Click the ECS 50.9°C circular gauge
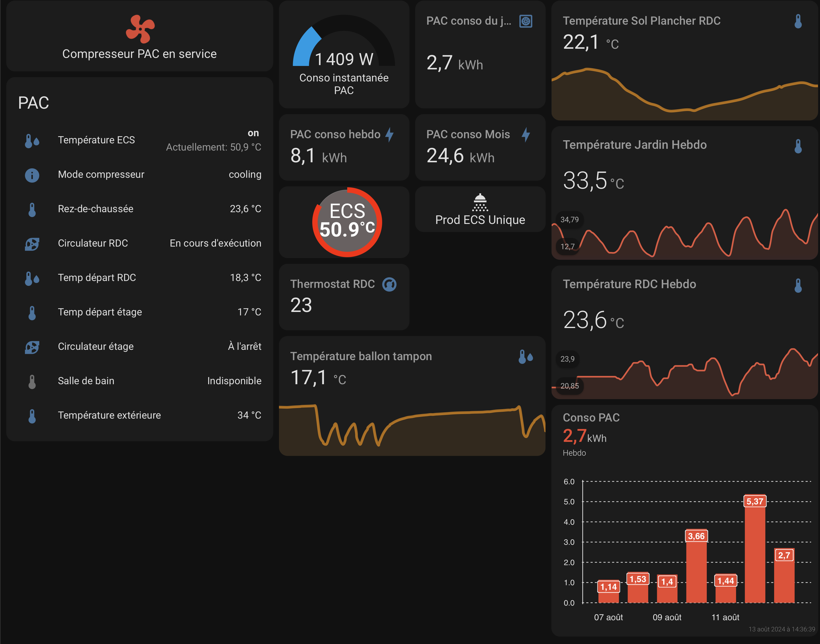 point(347,223)
